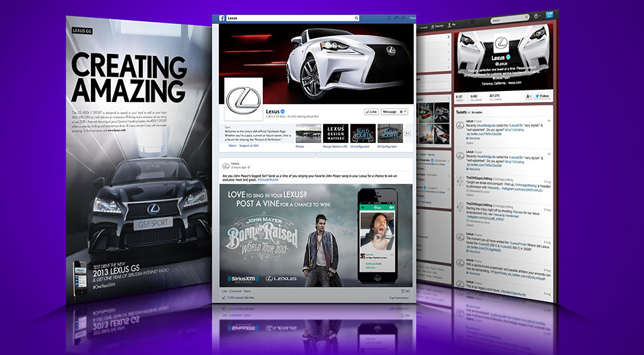The width and height of the screenshot is (644, 355).
Task: Click Twitter Me tab
Action: click(452, 25)
